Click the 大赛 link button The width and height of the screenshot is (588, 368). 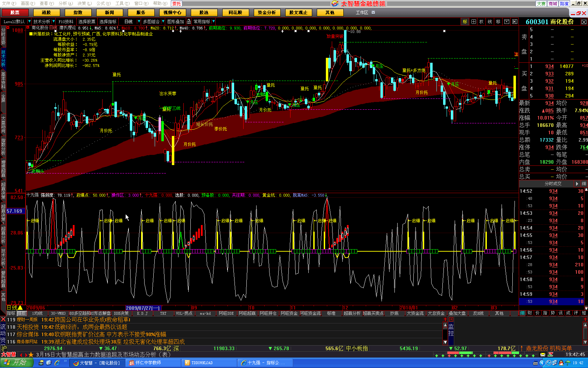coord(541,4)
